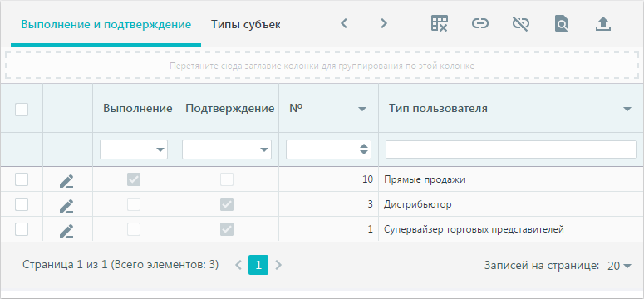
Task: Open the Выполнение filter dropdown
Action: [134, 149]
